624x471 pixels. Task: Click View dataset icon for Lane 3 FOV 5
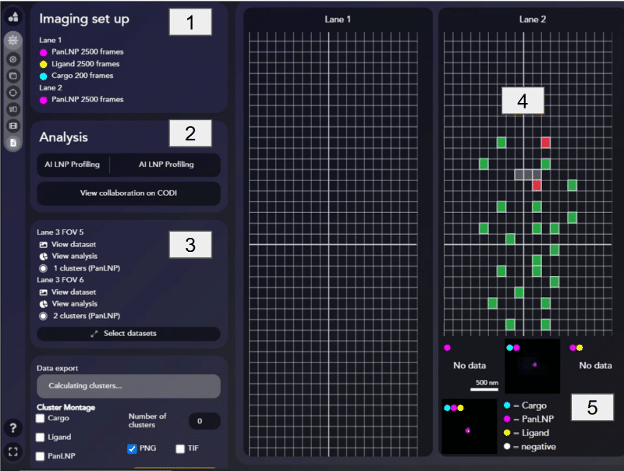(x=43, y=243)
